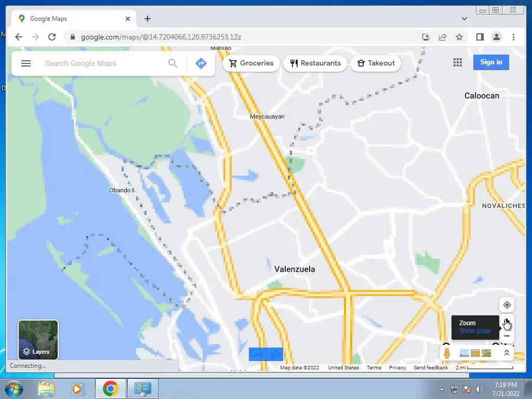Filter map by Takeout
Screen dimensions: 532x399
click(x=376, y=63)
